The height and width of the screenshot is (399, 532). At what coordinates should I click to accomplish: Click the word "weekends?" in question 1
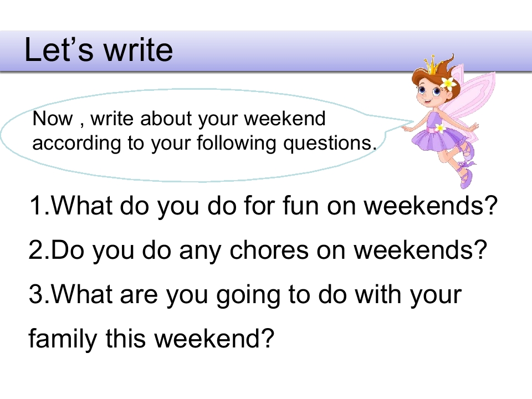pyautogui.click(x=431, y=206)
